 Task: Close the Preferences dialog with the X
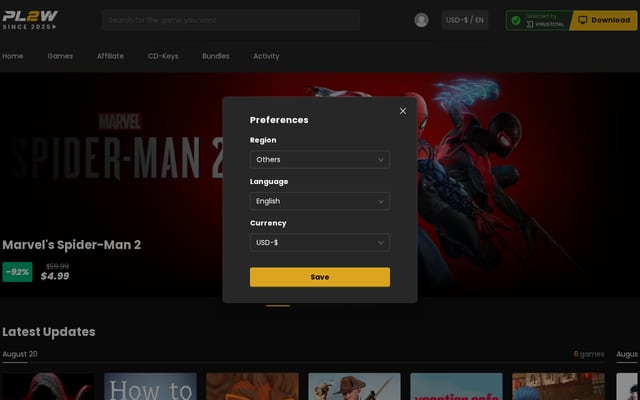(x=403, y=111)
